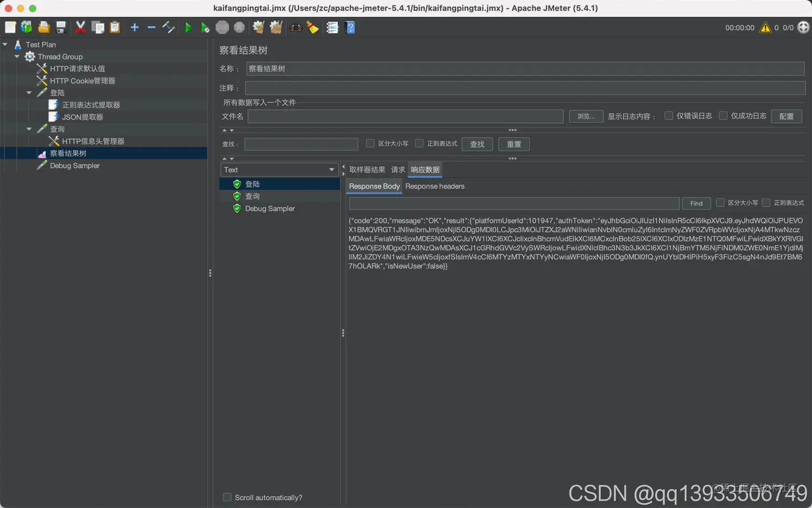812x508 pixels.
Task: Click the New test plan icon
Action: pos(10,27)
